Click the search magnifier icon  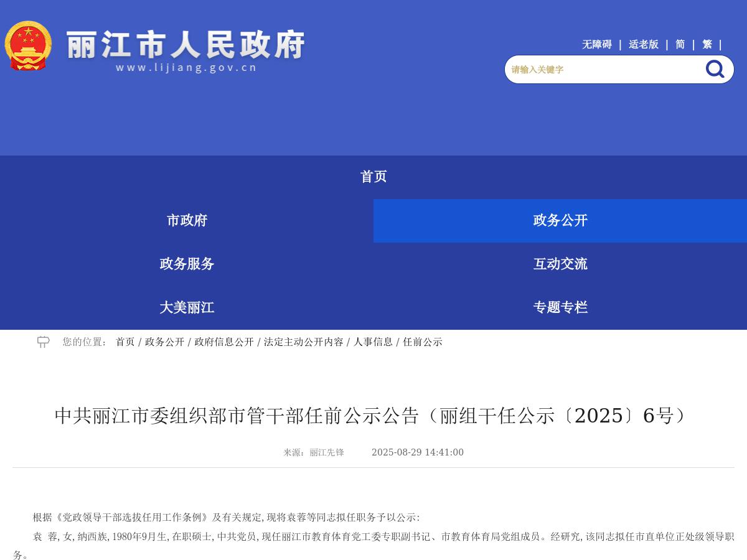(x=714, y=69)
